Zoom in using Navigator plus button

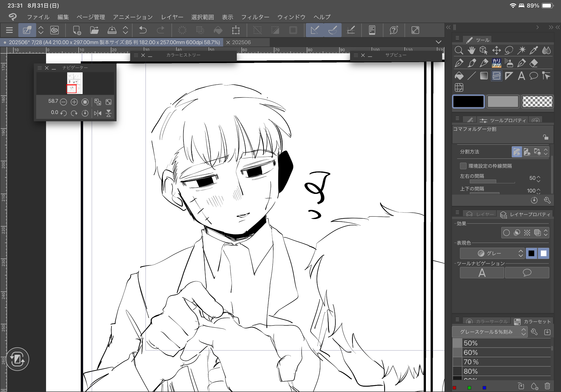click(74, 102)
